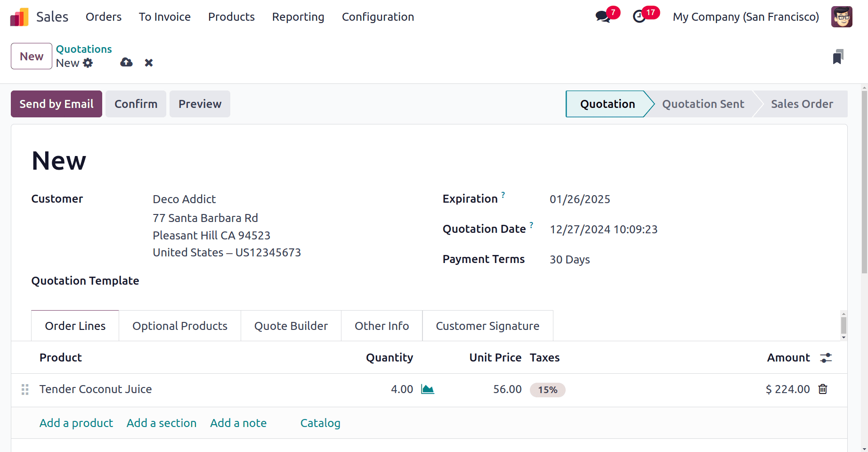Delete the Tender Coconut Juice line
868x452 pixels.
coord(823,389)
